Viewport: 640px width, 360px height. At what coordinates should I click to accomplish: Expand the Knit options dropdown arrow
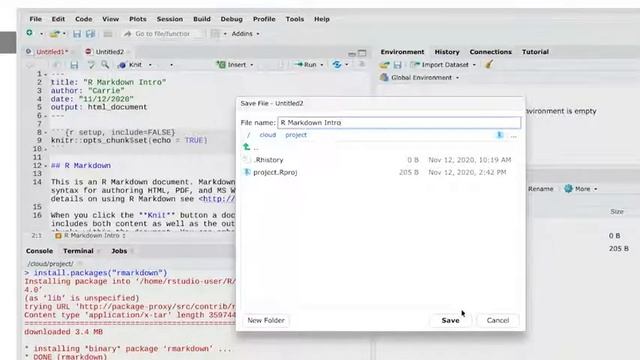[150, 65]
